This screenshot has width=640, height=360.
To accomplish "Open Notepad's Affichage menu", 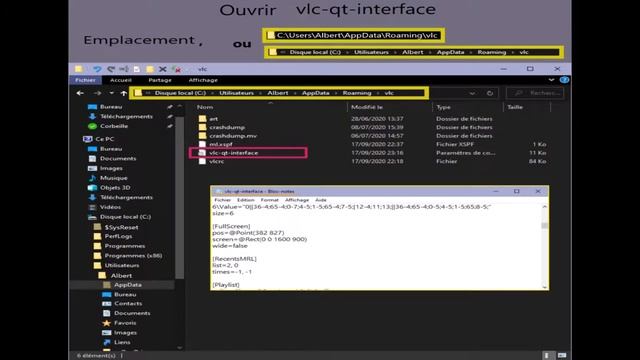I will pyautogui.click(x=297, y=200).
